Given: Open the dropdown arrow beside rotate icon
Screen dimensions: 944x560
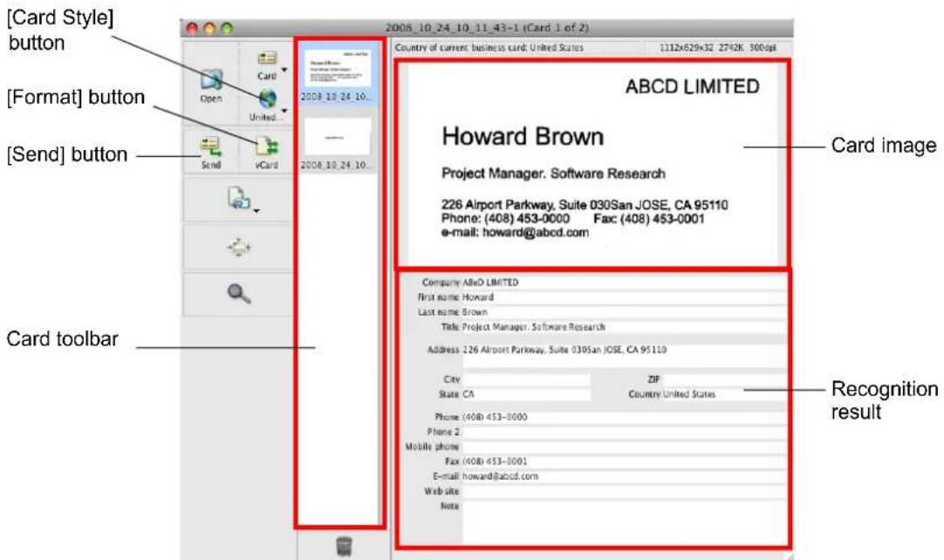Looking at the screenshot, I should tap(257, 211).
